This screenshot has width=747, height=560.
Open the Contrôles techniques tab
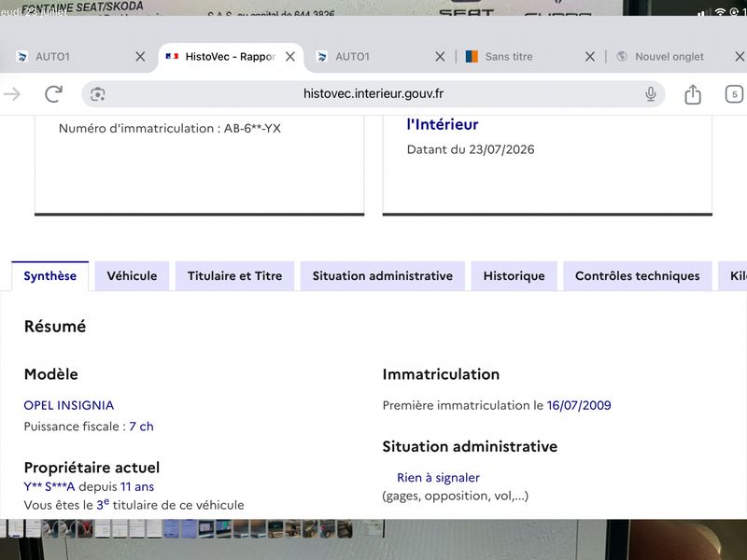(x=638, y=276)
